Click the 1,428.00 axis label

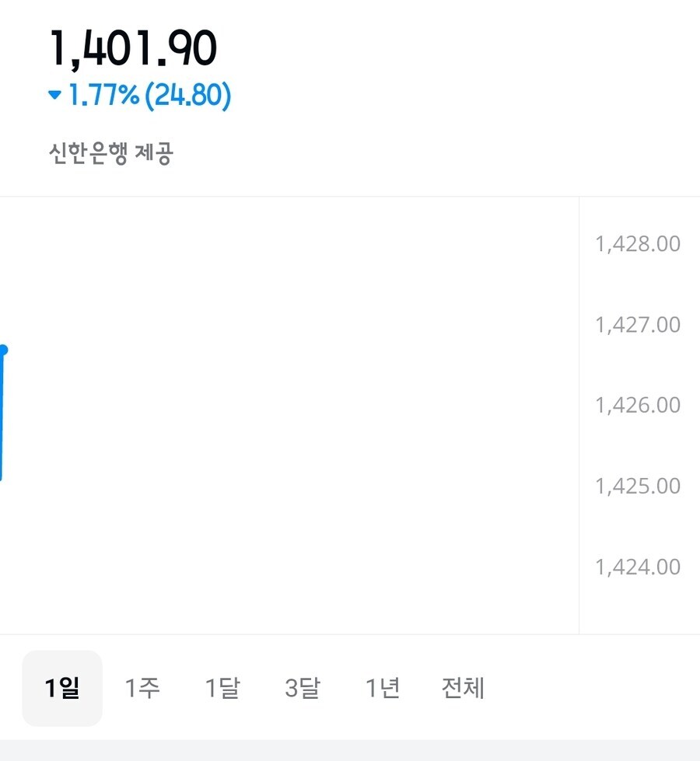[638, 243]
